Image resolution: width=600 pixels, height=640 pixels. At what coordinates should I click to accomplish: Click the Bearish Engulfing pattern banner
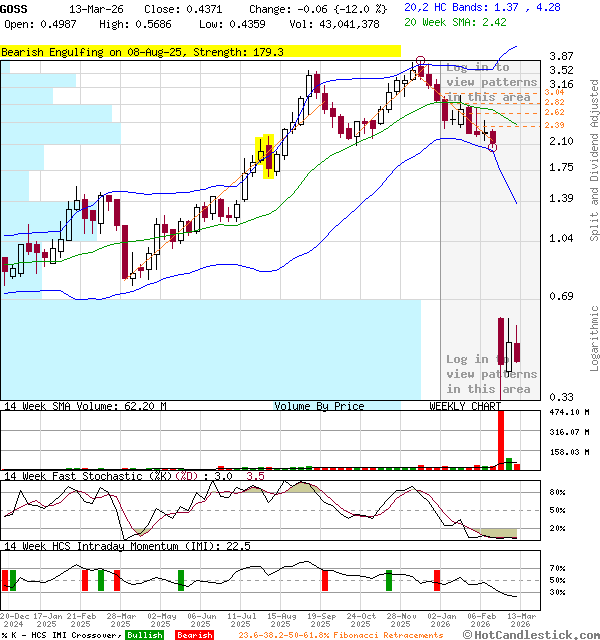(143, 51)
